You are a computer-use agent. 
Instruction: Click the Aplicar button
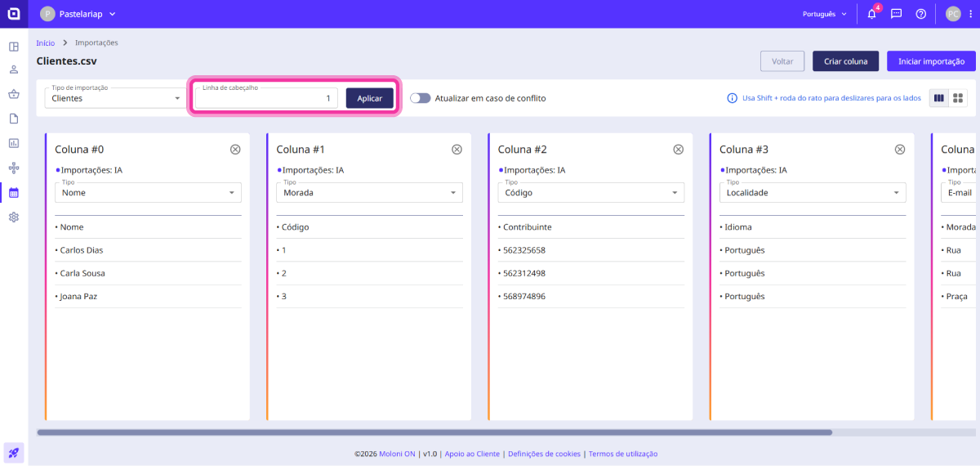(370, 98)
